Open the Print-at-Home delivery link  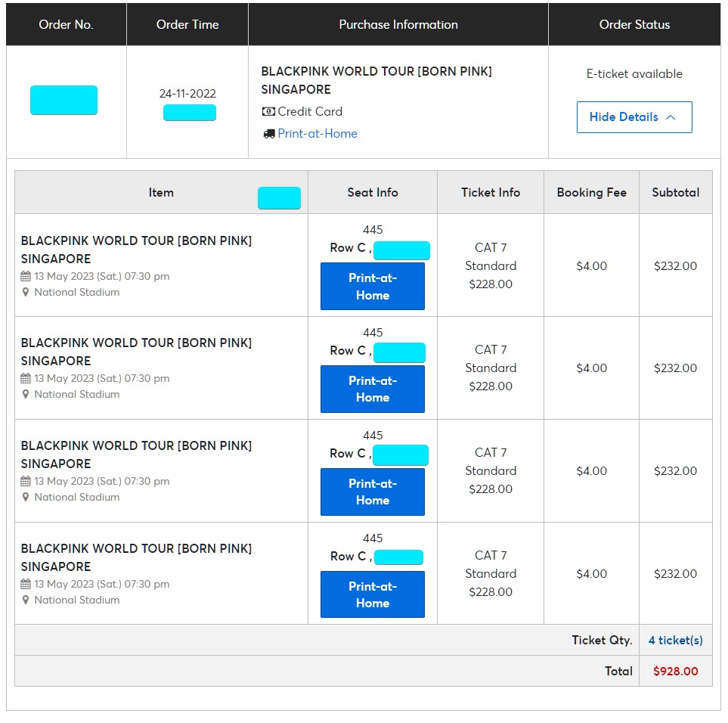[318, 134]
